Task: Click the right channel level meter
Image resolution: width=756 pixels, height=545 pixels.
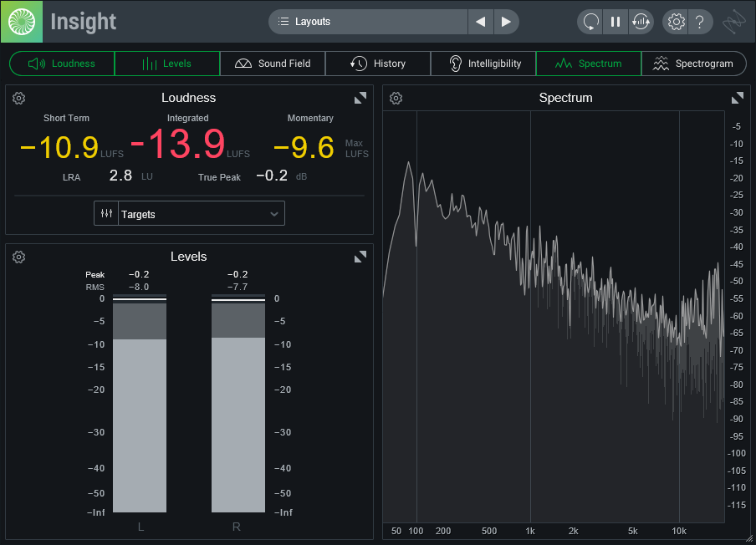Action: click(x=238, y=404)
